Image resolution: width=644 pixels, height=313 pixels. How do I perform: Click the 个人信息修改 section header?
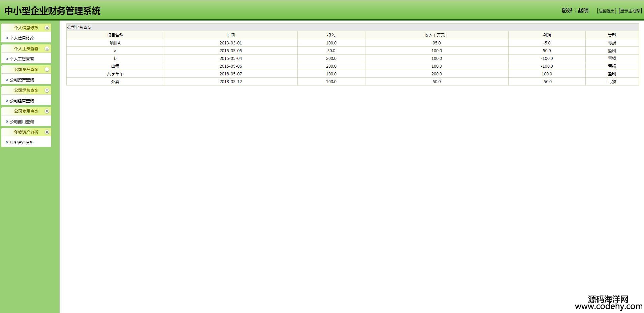coord(26,28)
